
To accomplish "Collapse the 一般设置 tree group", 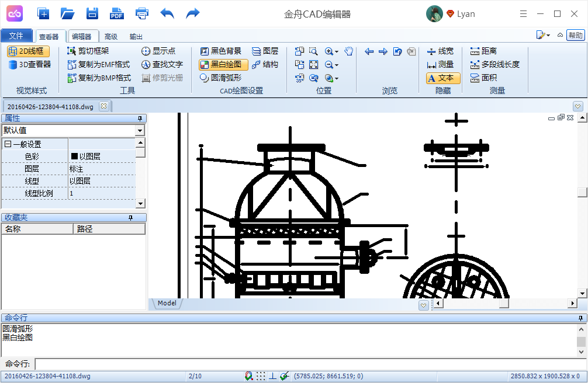I will (8, 144).
